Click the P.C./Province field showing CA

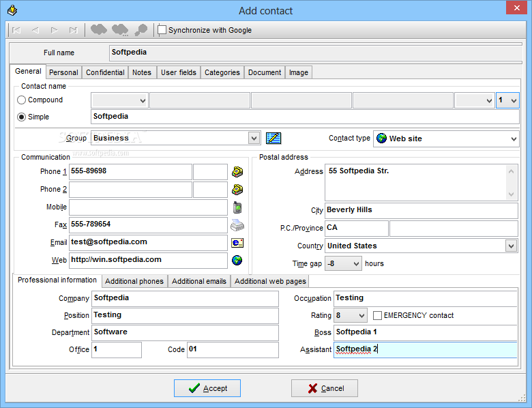coord(357,228)
